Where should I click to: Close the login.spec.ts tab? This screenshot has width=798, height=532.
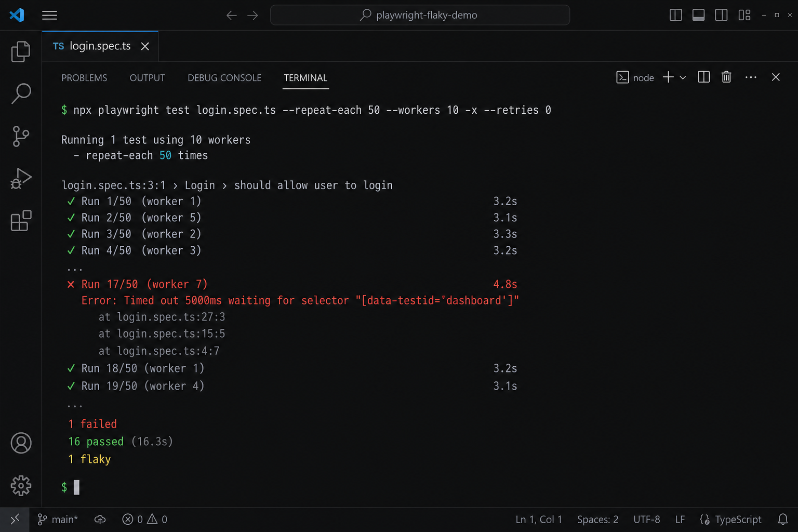click(x=145, y=46)
